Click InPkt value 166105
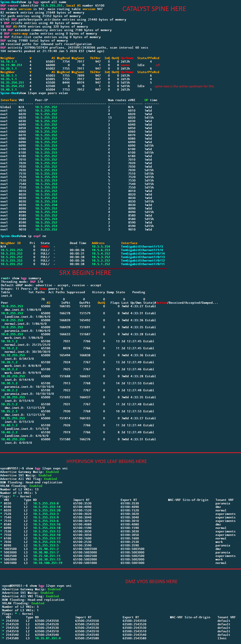The width and height of the screenshot is (241, 644). (65, 306)
